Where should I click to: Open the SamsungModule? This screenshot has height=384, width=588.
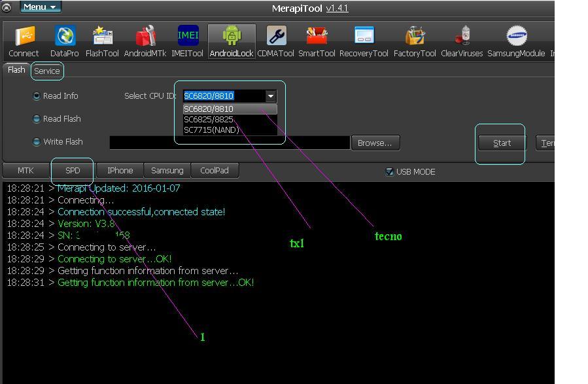tap(516, 42)
